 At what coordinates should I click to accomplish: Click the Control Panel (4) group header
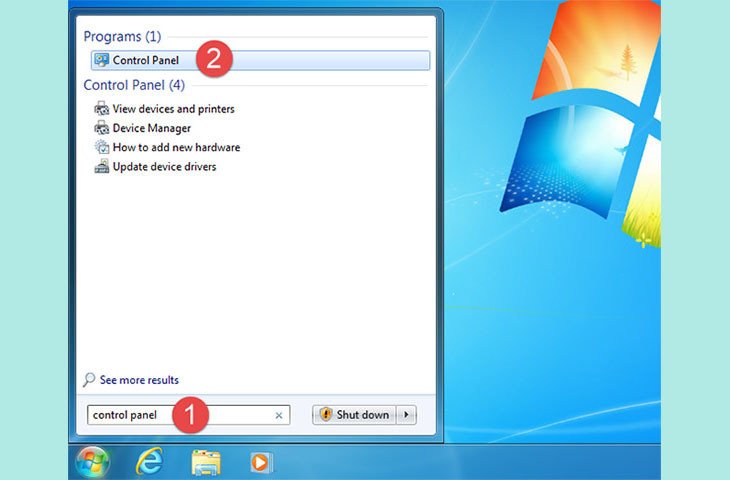tap(134, 86)
